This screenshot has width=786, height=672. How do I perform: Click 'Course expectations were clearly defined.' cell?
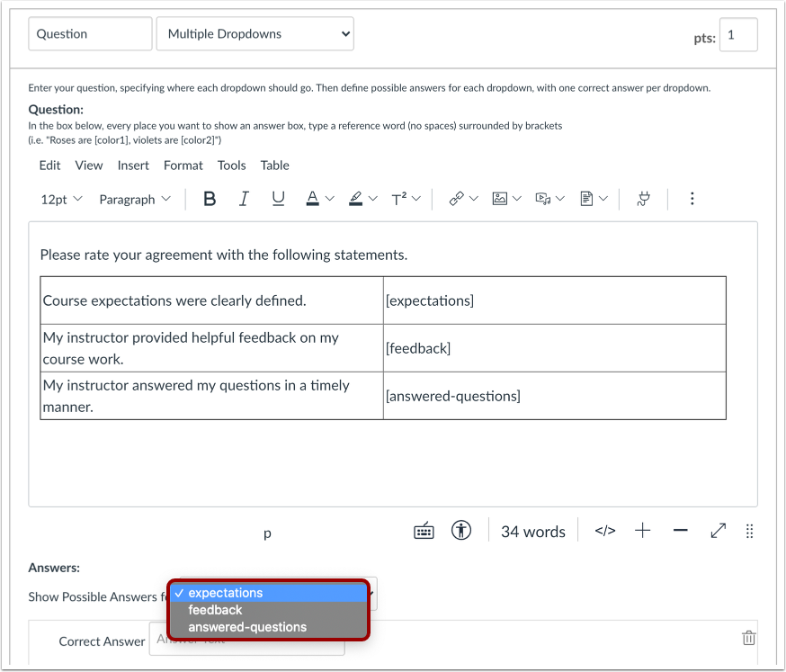211,300
